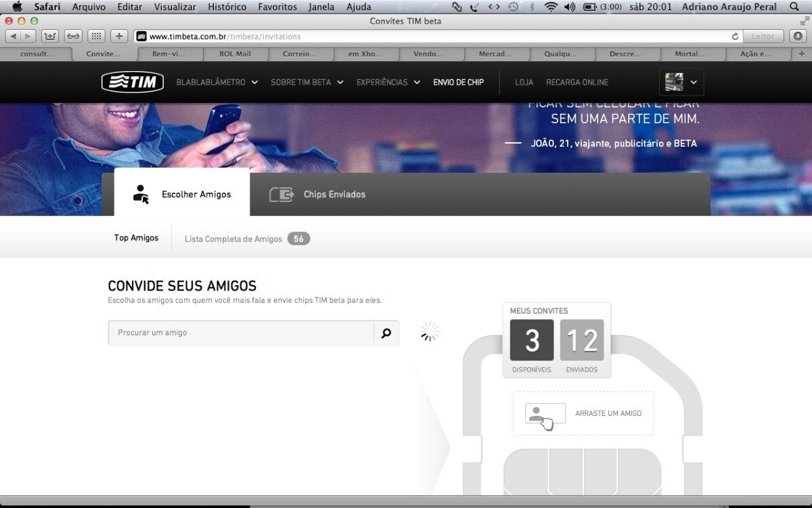Click the LOJA link
The height and width of the screenshot is (508, 812).
pyautogui.click(x=524, y=83)
